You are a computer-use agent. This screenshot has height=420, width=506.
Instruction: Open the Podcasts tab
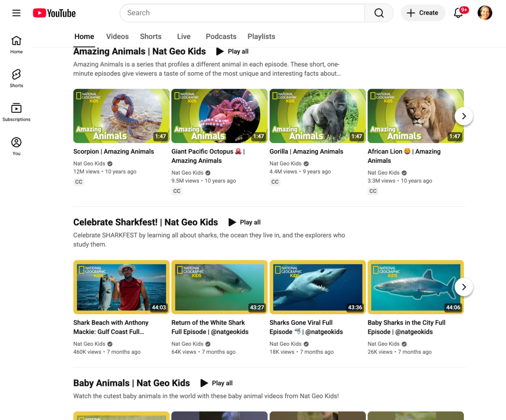click(221, 37)
